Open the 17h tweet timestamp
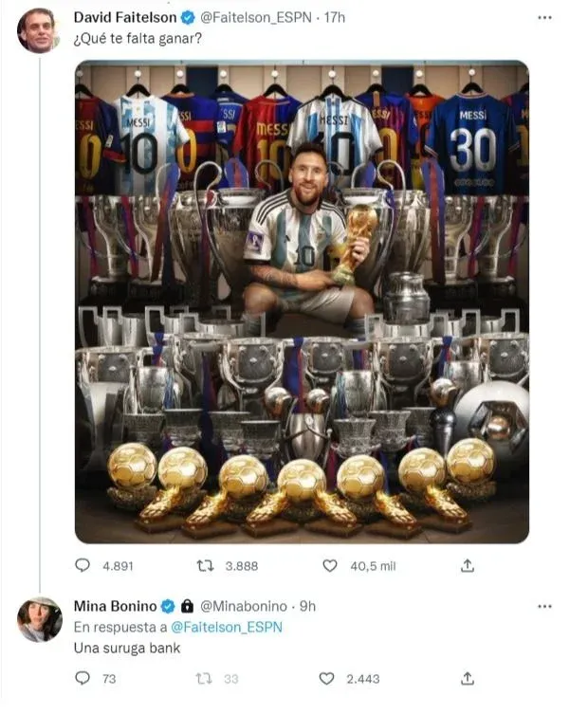 [x=333, y=18]
